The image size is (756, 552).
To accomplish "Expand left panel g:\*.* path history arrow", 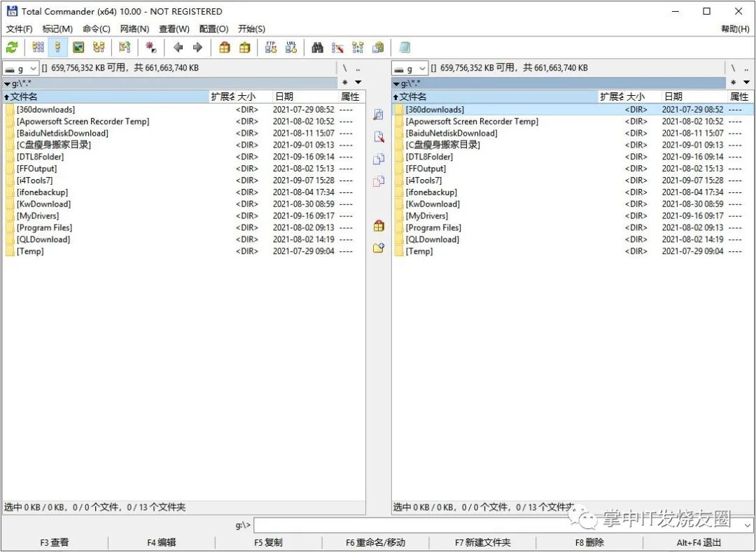I will click(7, 84).
